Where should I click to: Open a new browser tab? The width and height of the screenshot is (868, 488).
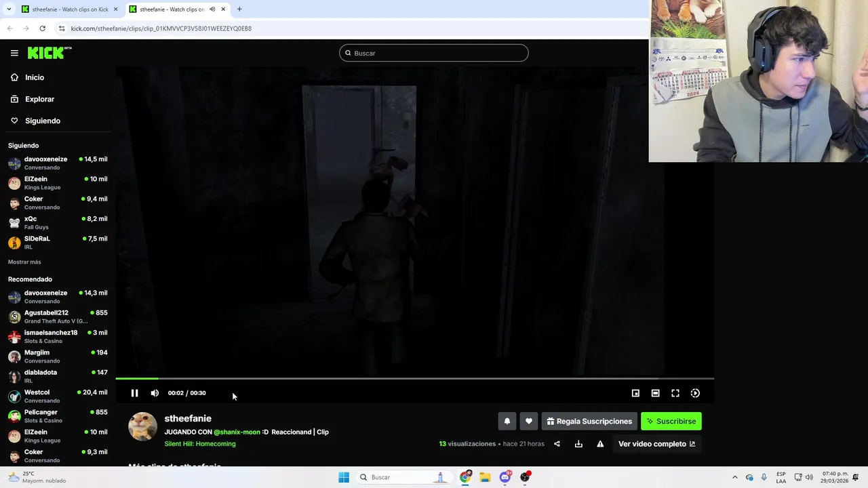tap(239, 9)
